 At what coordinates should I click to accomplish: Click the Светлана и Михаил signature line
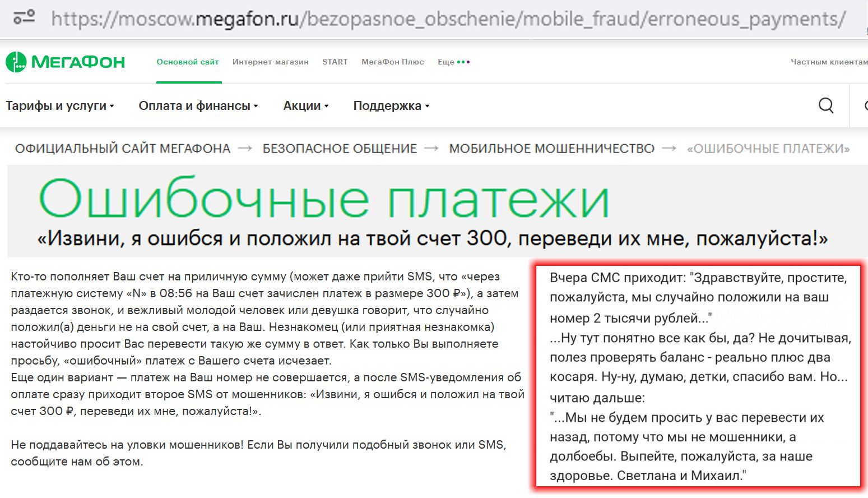(681, 476)
